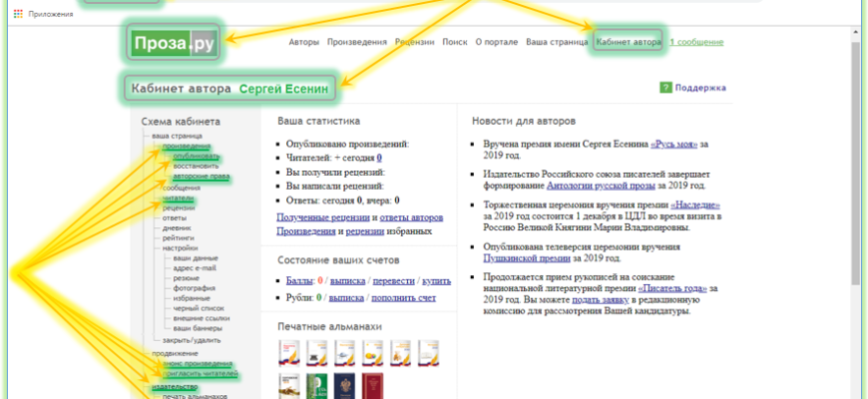Open the 1 сообщение notification link
This screenshot has height=399, width=868.
click(696, 42)
